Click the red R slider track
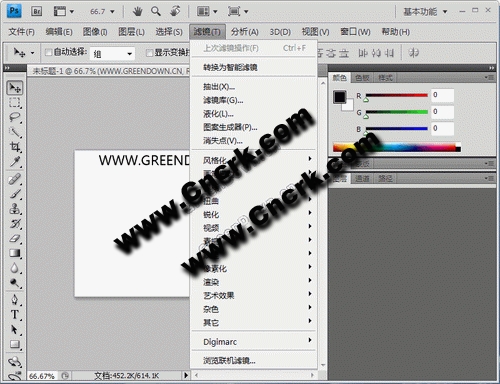Screen dimensions: 500x384 pos(397,95)
